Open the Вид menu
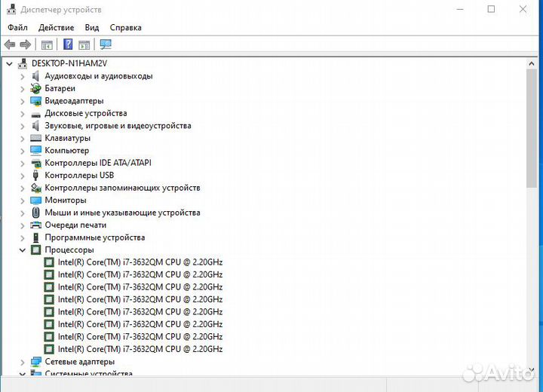The image size is (543, 392). (92, 27)
